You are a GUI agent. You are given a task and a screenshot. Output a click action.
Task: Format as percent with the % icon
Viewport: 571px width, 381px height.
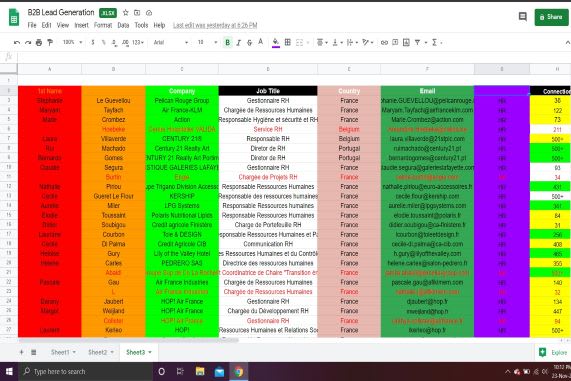[x=103, y=43]
